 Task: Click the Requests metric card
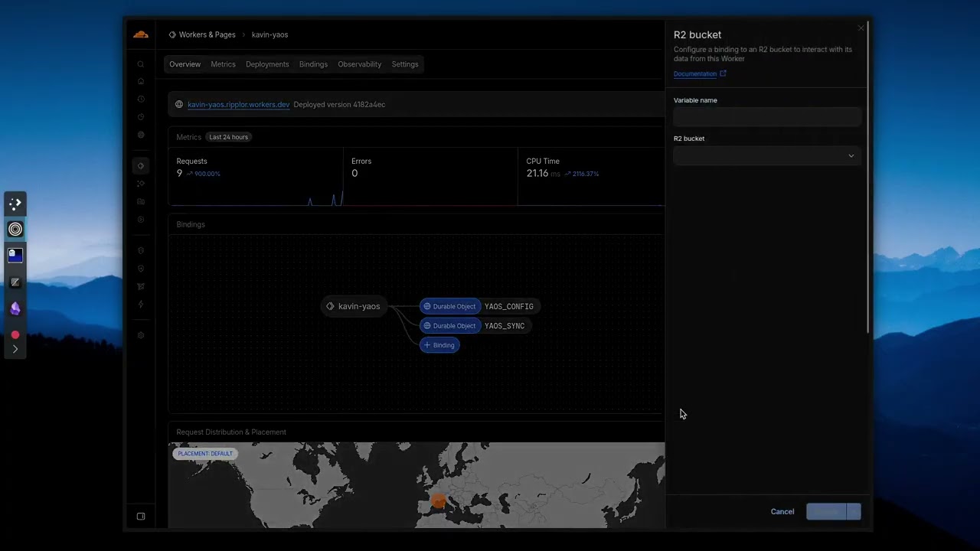coord(256,176)
